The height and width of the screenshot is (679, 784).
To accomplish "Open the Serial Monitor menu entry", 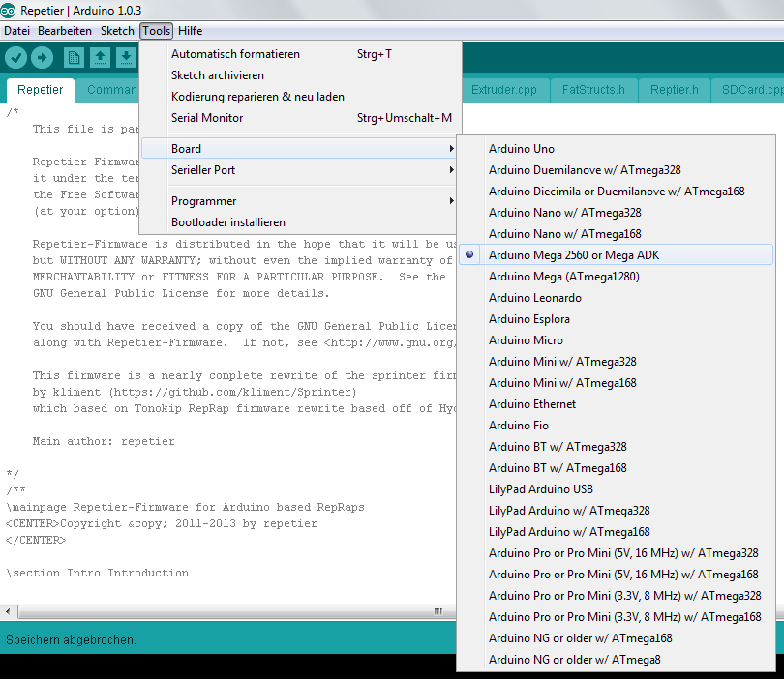I will point(207,118).
